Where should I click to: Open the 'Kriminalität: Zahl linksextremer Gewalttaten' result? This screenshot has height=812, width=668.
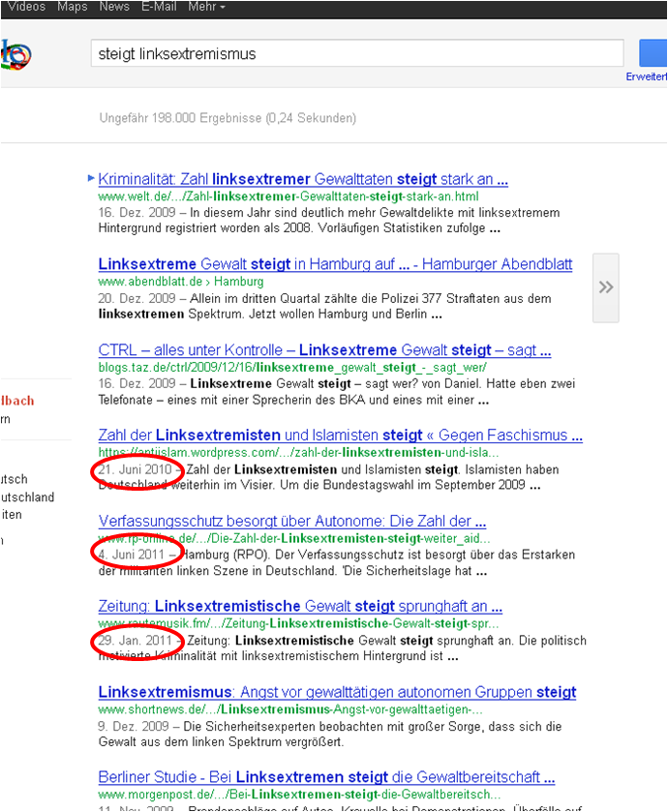coord(303,179)
